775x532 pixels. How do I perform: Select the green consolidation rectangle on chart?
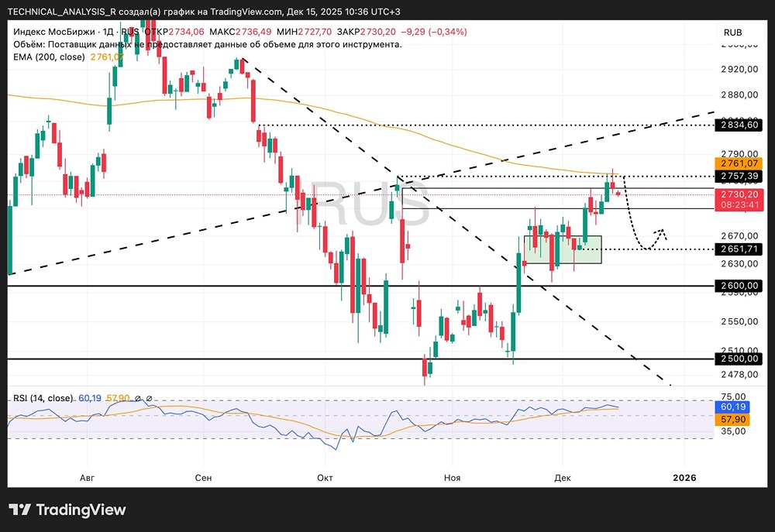click(x=563, y=249)
